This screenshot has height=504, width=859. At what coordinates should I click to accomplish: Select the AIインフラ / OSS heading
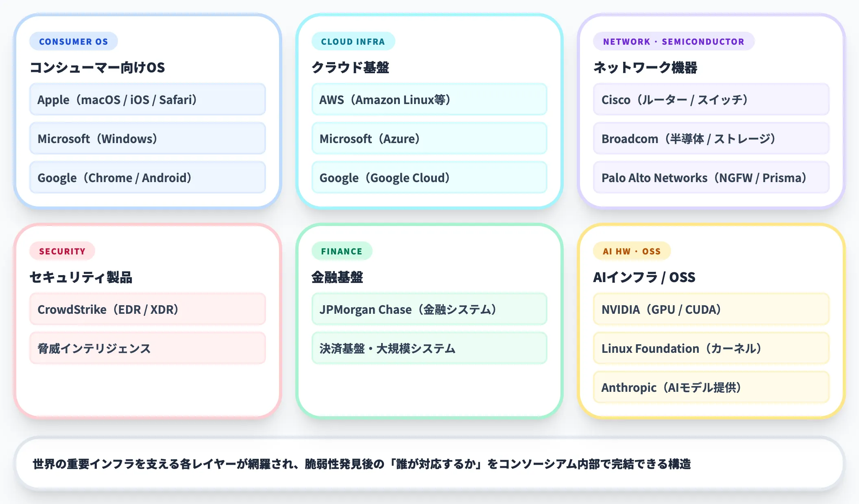click(x=644, y=277)
